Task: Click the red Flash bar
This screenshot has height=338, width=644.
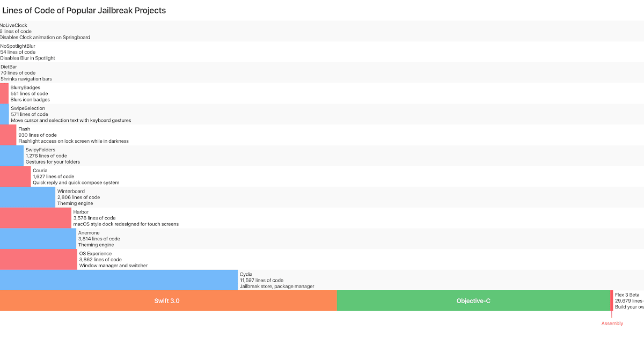Action: coord(8,135)
